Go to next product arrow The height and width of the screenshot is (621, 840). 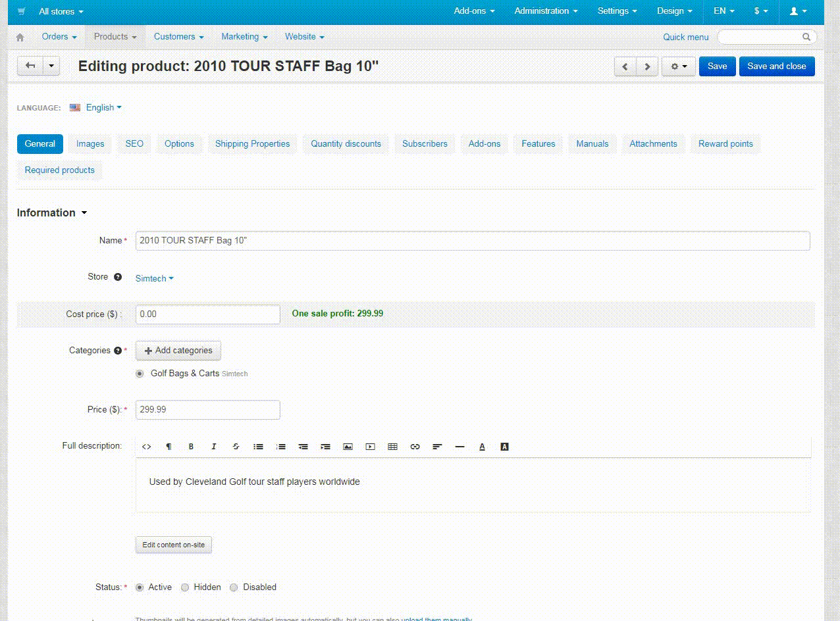point(648,66)
